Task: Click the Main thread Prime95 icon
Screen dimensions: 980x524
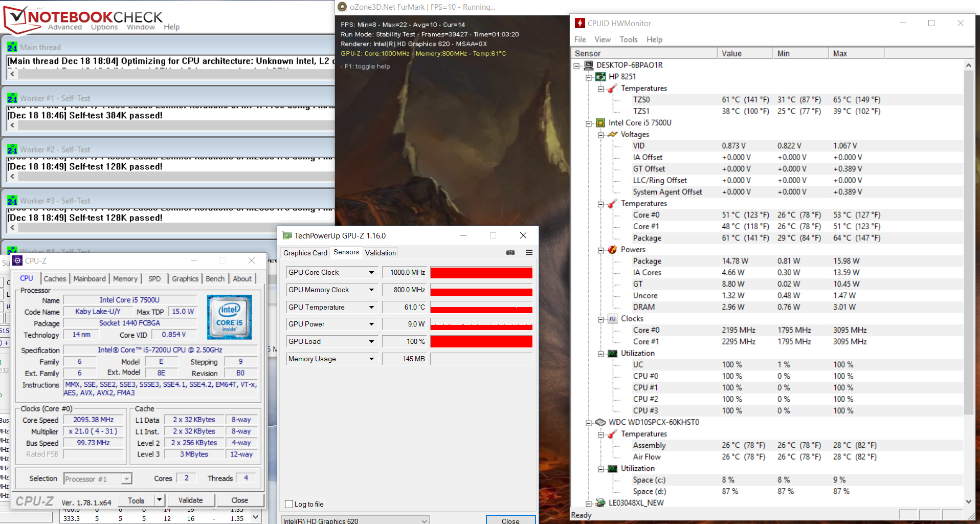Action: (x=12, y=47)
